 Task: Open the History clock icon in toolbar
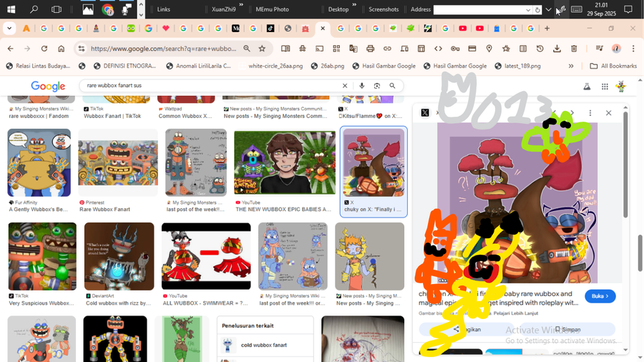tap(540, 49)
